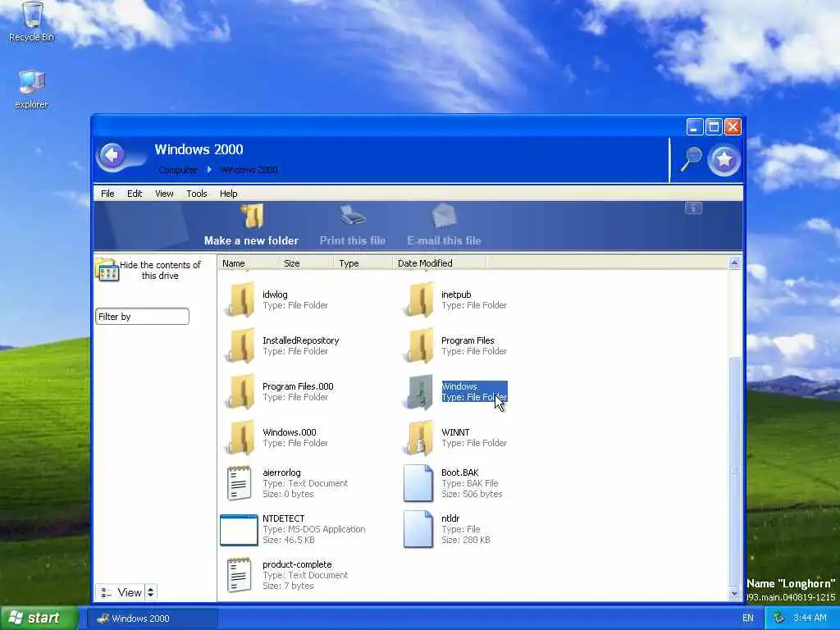Click the Boot.BAK file name
840x630 pixels.
459,472
